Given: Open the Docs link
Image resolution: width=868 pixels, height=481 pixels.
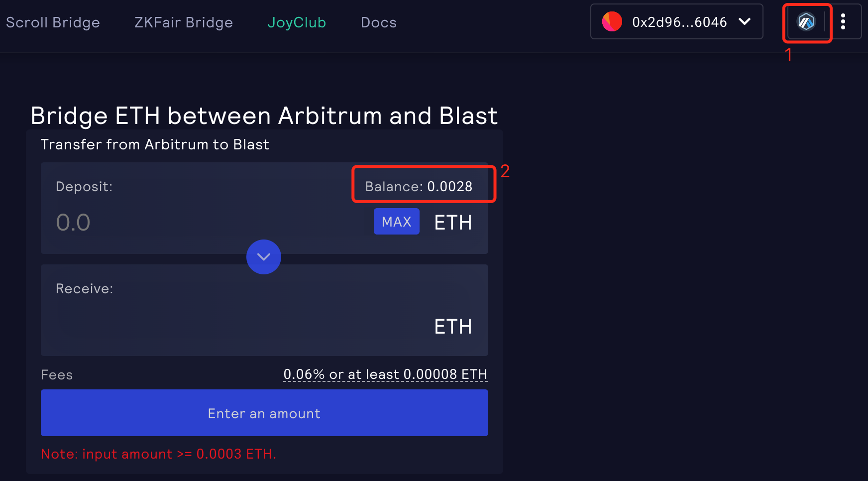Looking at the screenshot, I should [x=378, y=22].
